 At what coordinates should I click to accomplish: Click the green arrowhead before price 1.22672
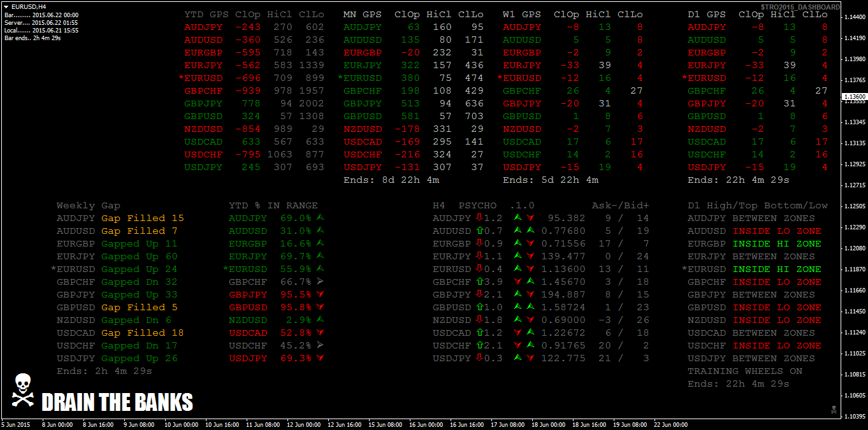[530, 333]
